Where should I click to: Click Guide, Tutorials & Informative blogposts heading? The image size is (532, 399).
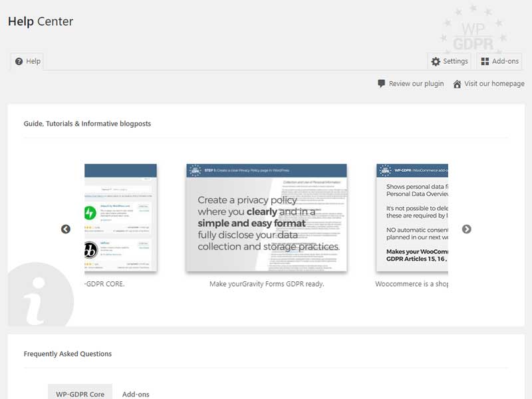(87, 124)
